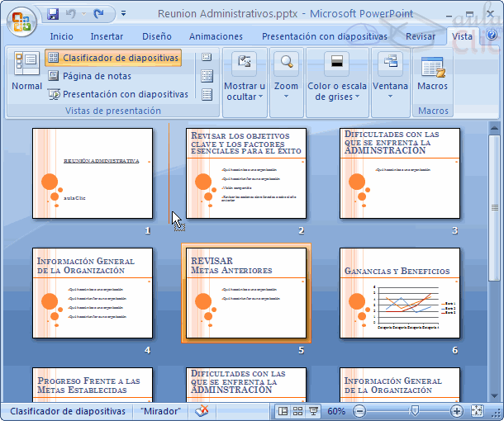Open Macros from the ribbon

pyautogui.click(x=432, y=73)
